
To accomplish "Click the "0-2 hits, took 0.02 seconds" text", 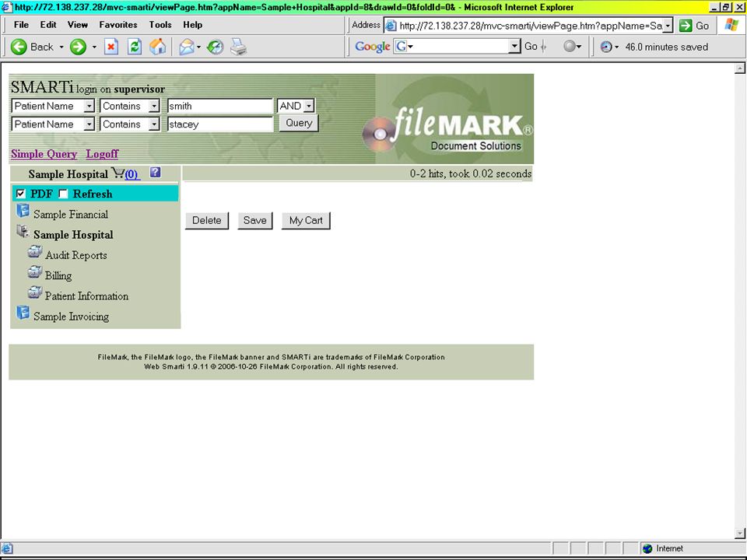I will (x=471, y=173).
